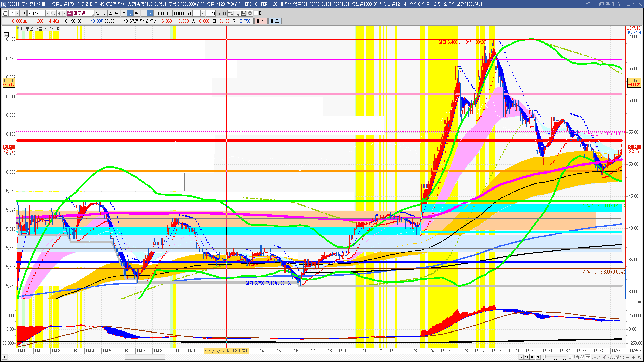Select the 10 interval button
Image resolution: width=644 pixels, height=362 pixels.
(157, 13)
